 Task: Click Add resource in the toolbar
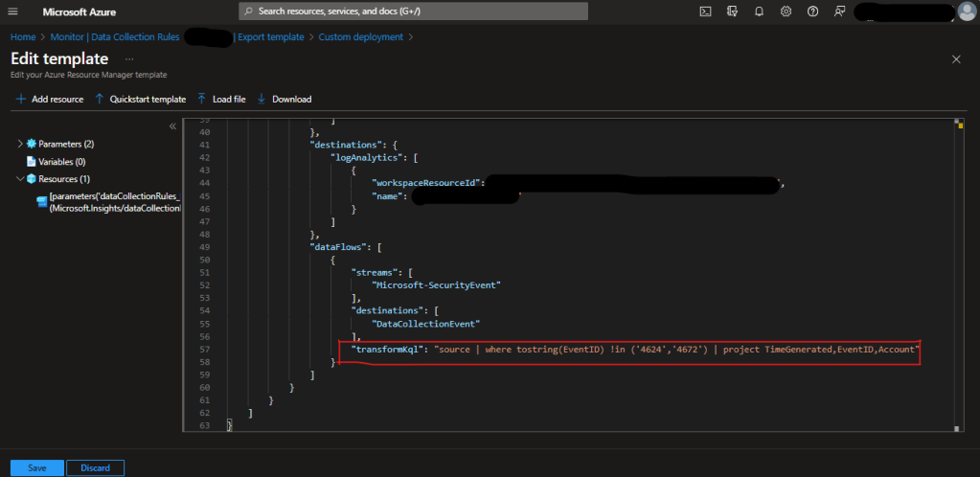click(50, 99)
